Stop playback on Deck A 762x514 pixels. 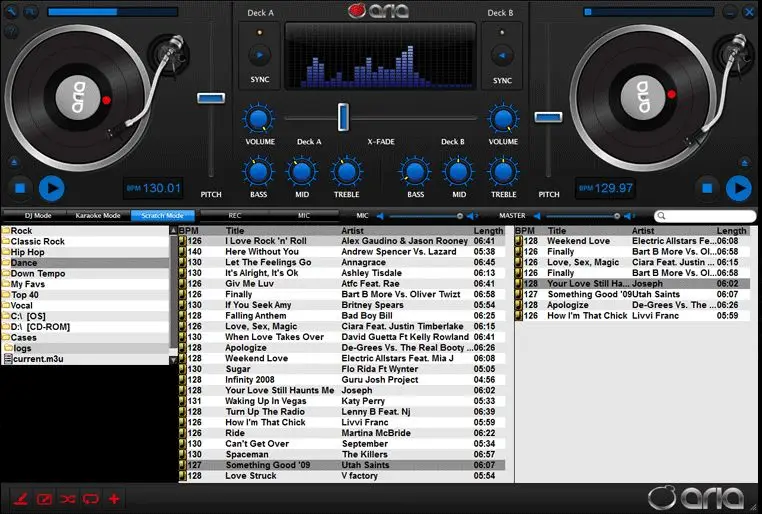(20, 188)
